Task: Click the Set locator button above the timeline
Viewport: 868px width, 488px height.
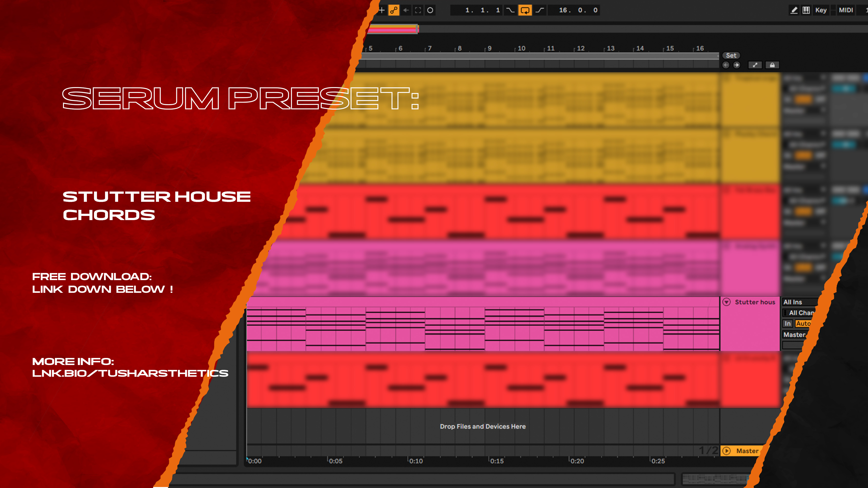Action: tap(731, 56)
